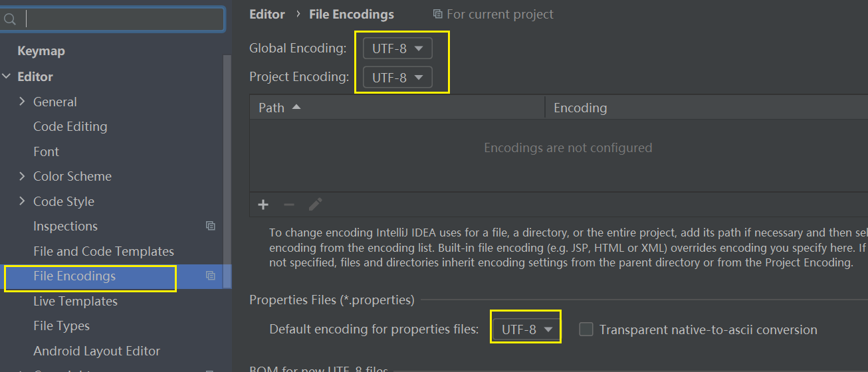Image resolution: width=868 pixels, height=372 pixels.
Task: Open the Global Encoding dropdown
Action: coord(397,48)
